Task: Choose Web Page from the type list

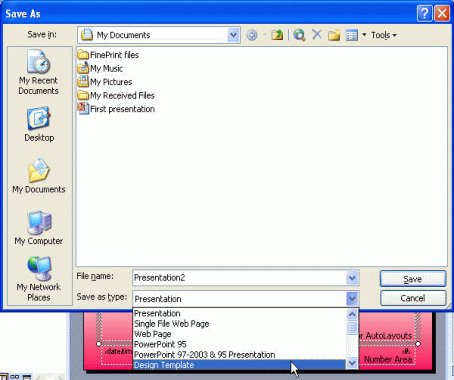Action: 239,334
